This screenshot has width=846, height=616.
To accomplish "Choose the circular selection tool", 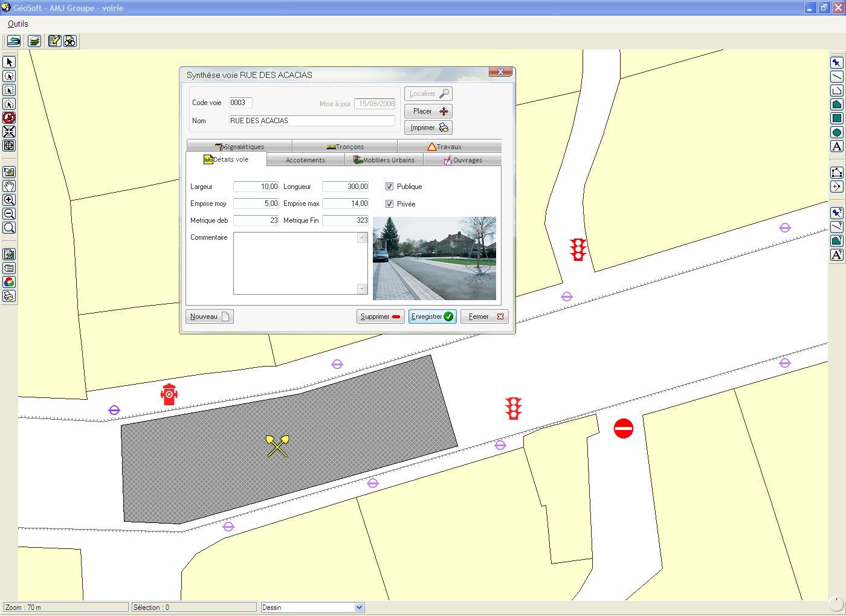I will [x=9, y=76].
